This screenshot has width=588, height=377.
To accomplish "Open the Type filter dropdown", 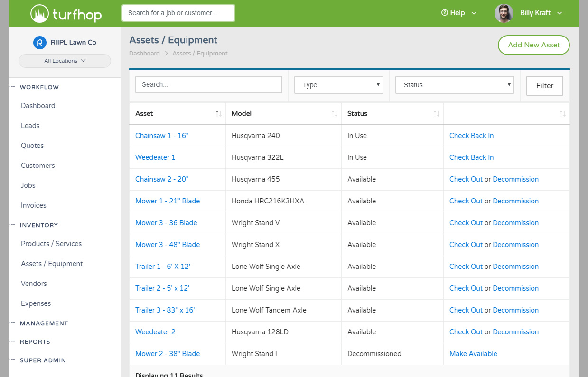I will (338, 84).
